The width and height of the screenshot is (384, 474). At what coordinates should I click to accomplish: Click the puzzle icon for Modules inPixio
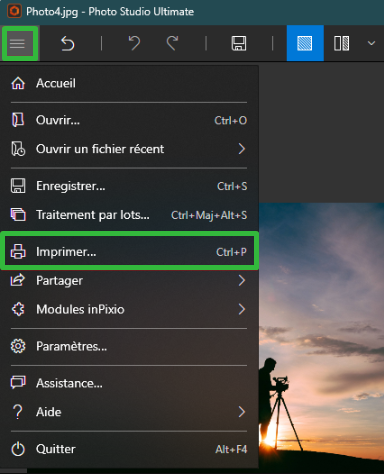click(18, 309)
